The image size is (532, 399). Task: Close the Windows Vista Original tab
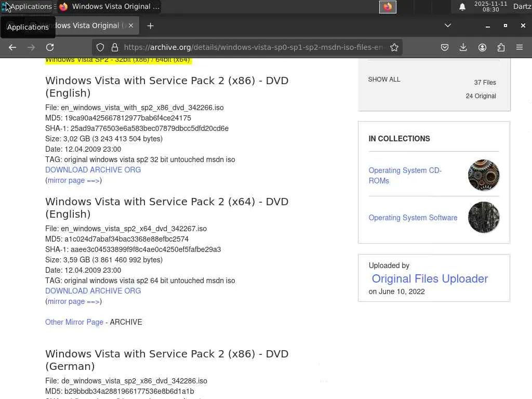point(131,25)
